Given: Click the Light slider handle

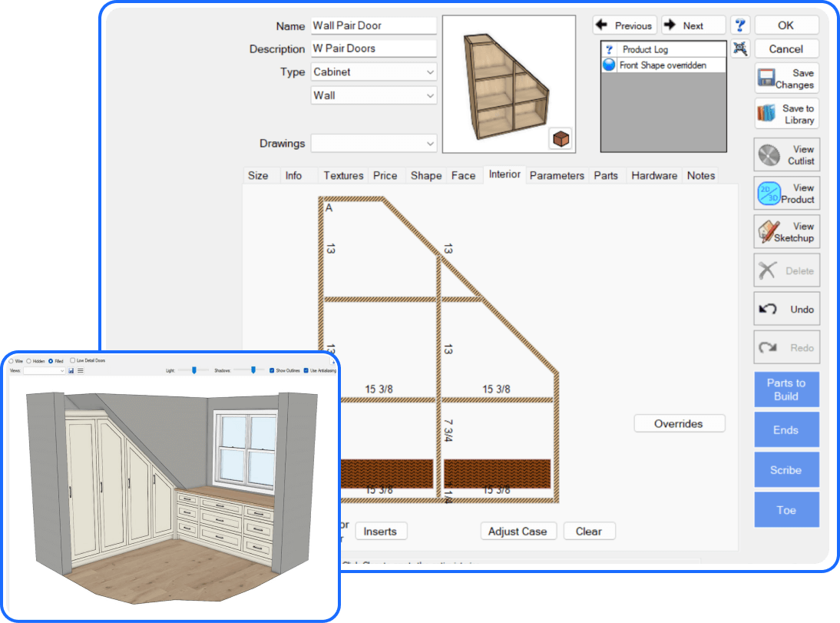Looking at the screenshot, I should (194, 370).
